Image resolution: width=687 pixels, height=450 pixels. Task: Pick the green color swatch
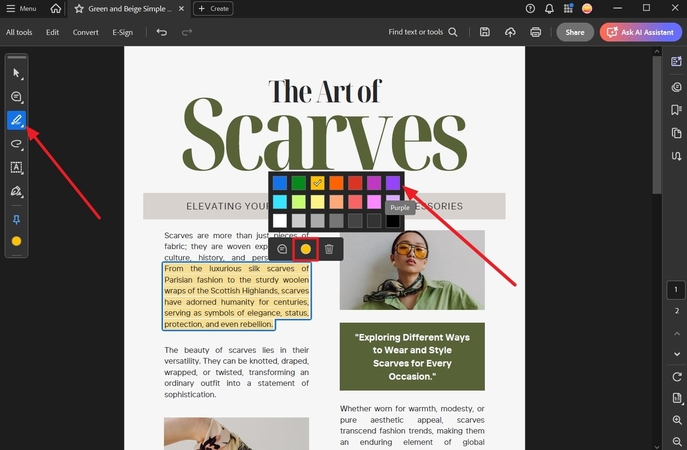tap(298, 183)
